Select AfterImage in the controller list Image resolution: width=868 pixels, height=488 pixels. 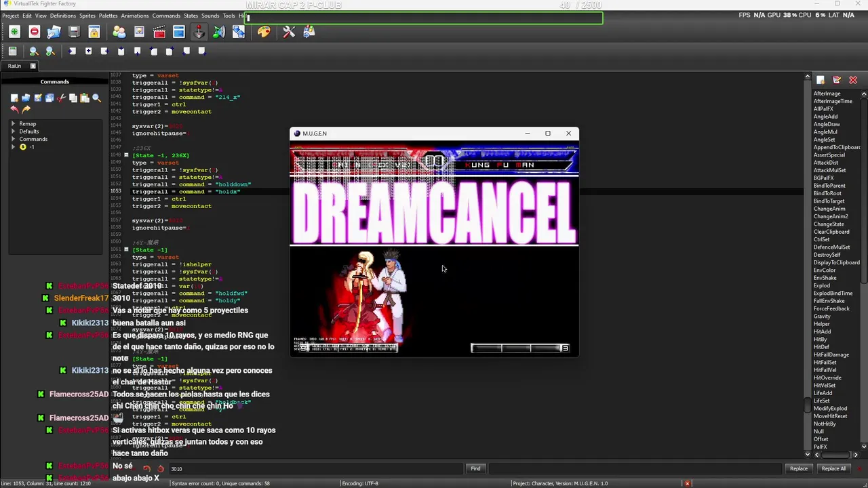pos(827,94)
